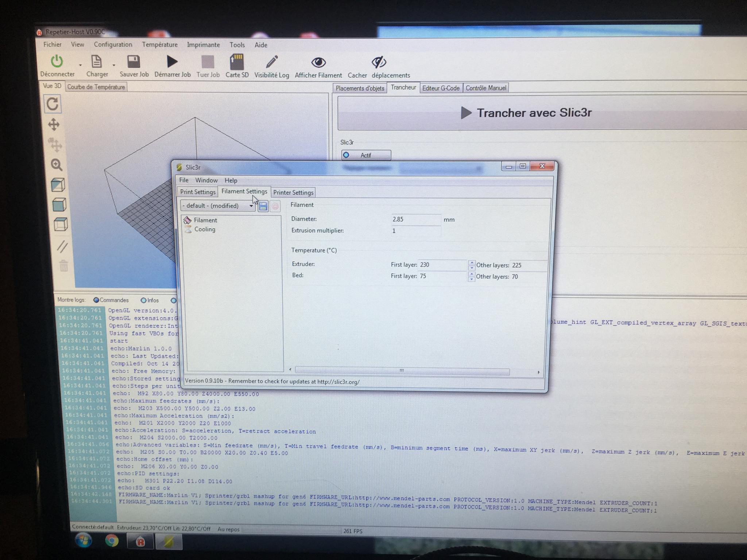Screen dimensions: 747x560
Task: Enable the Infos log radio button
Action: pyautogui.click(x=143, y=300)
